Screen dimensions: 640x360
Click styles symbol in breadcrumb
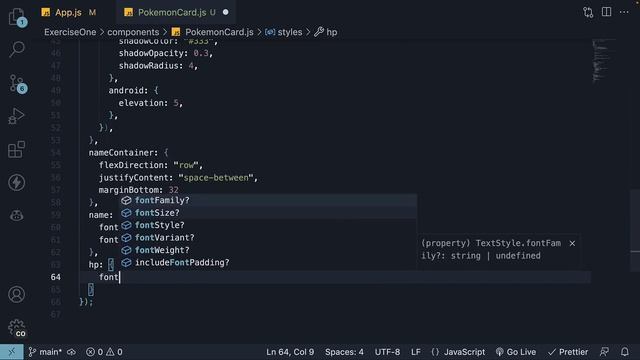(x=284, y=32)
